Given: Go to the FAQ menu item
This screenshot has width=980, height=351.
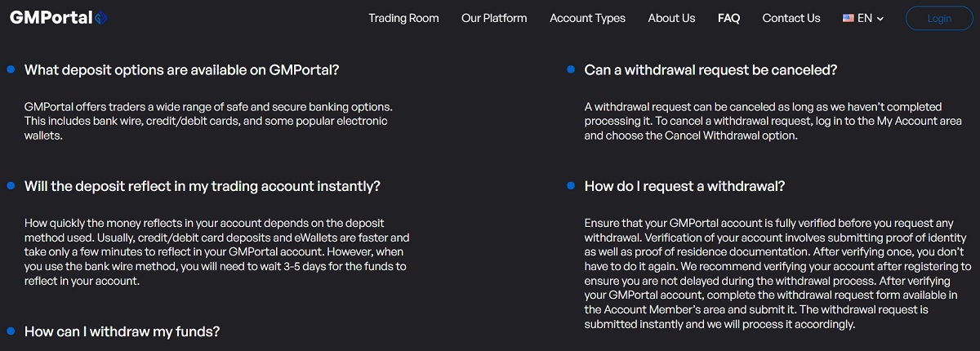Looking at the screenshot, I should pos(728,18).
